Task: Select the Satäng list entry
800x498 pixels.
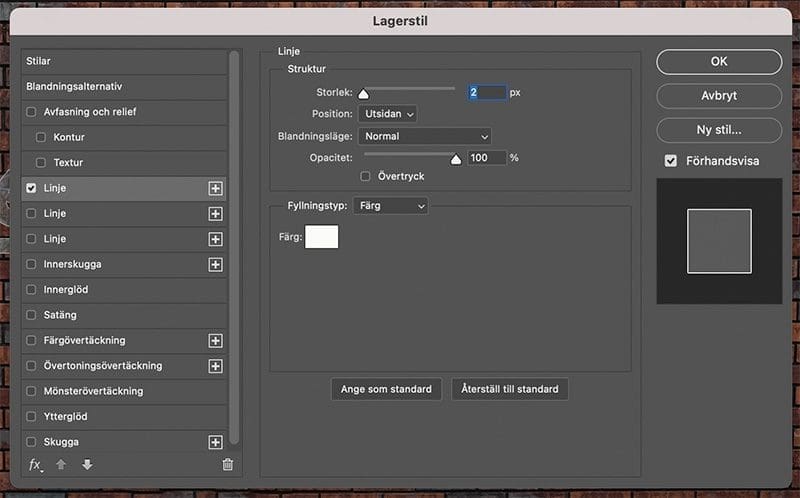Action: (124, 315)
